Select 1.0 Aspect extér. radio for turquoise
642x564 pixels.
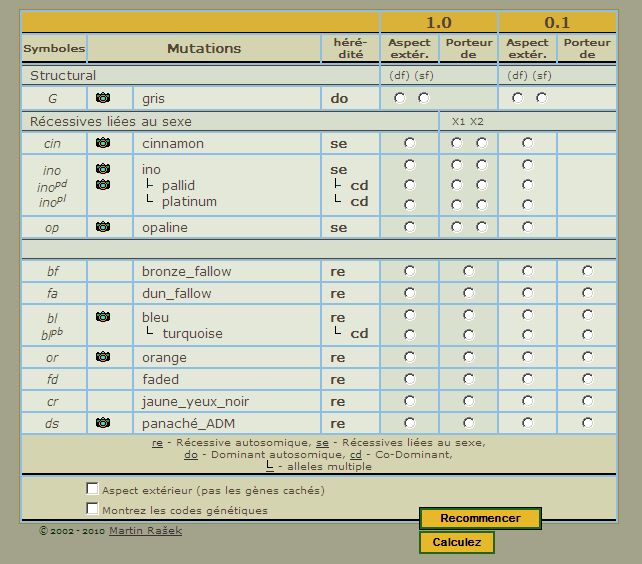point(410,334)
